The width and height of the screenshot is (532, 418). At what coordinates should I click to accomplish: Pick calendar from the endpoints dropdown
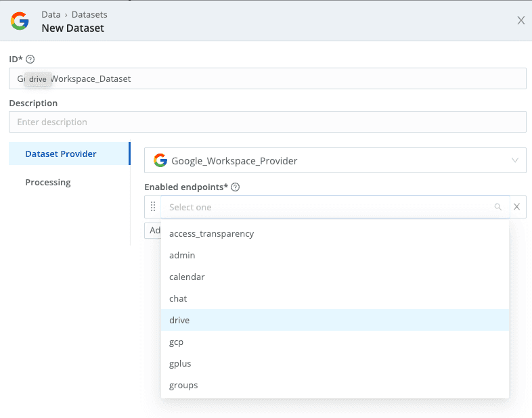point(187,277)
